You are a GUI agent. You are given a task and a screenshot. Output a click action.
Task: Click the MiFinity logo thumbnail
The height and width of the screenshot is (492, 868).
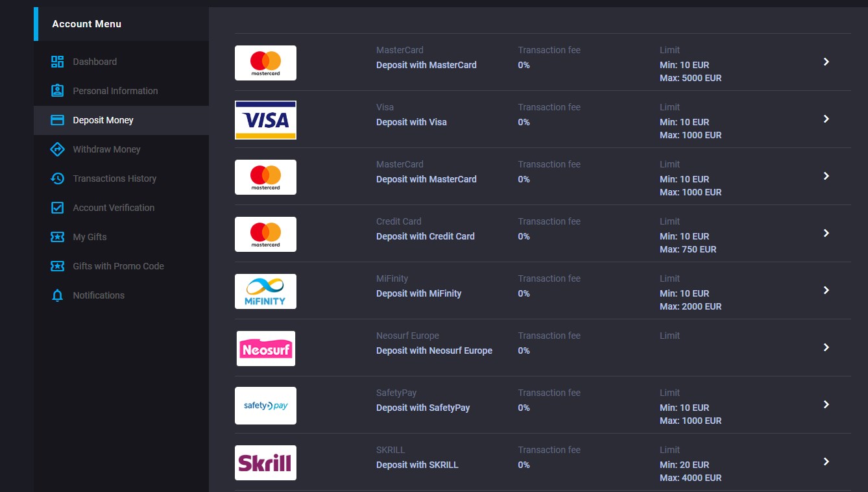[265, 291]
